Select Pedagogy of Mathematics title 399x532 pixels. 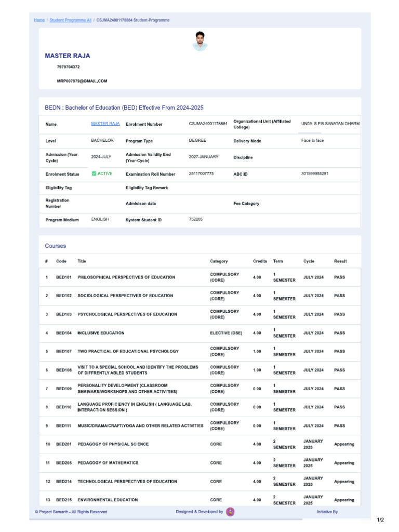click(108, 463)
